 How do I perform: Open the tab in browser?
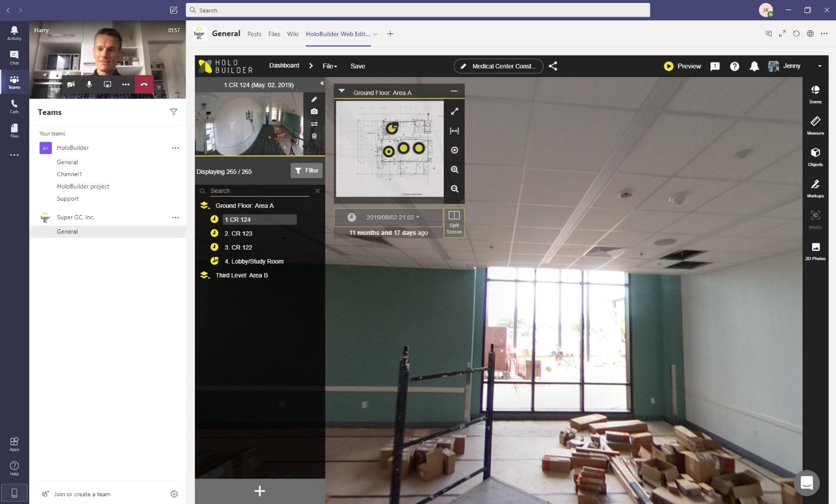[x=810, y=34]
